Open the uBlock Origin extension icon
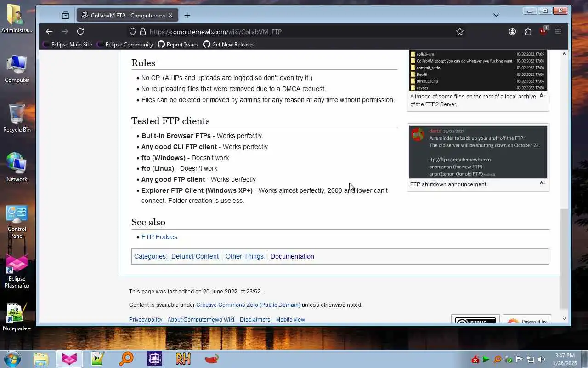The image size is (588, 368). pyautogui.click(x=543, y=31)
